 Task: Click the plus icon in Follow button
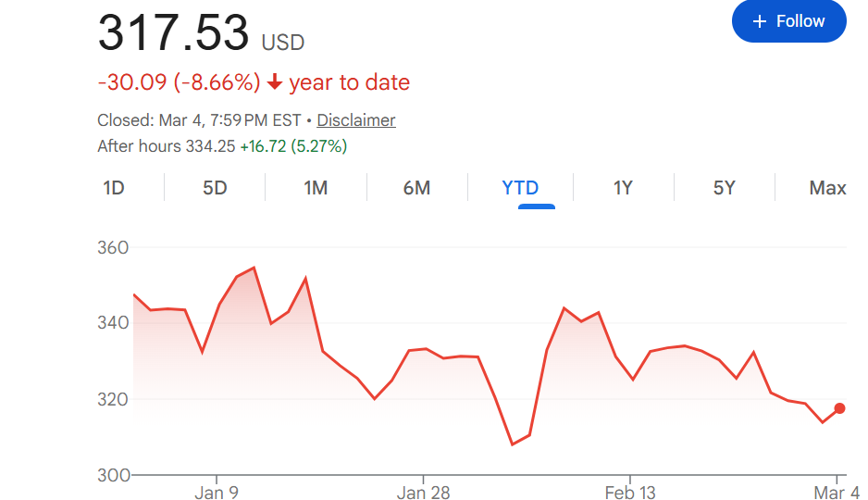click(x=760, y=21)
